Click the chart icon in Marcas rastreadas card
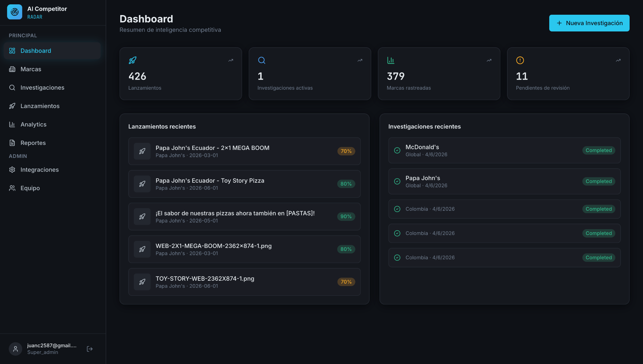643x364 pixels. click(391, 60)
